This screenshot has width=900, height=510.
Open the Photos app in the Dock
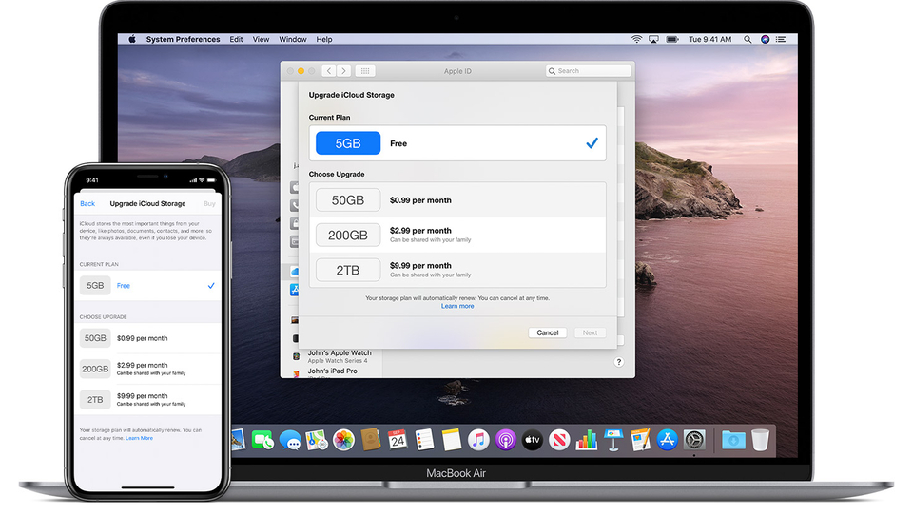click(344, 440)
